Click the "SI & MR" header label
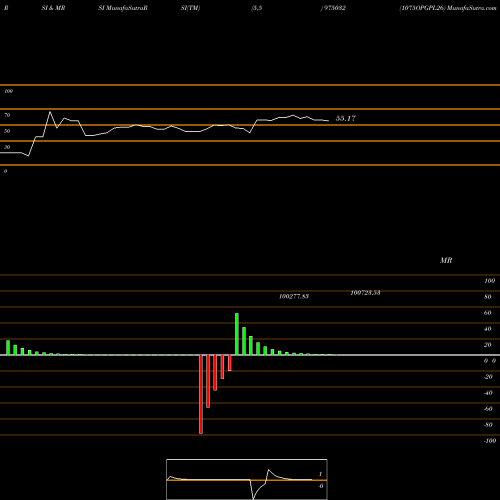This screenshot has height=500, width=500. [x=53, y=8]
